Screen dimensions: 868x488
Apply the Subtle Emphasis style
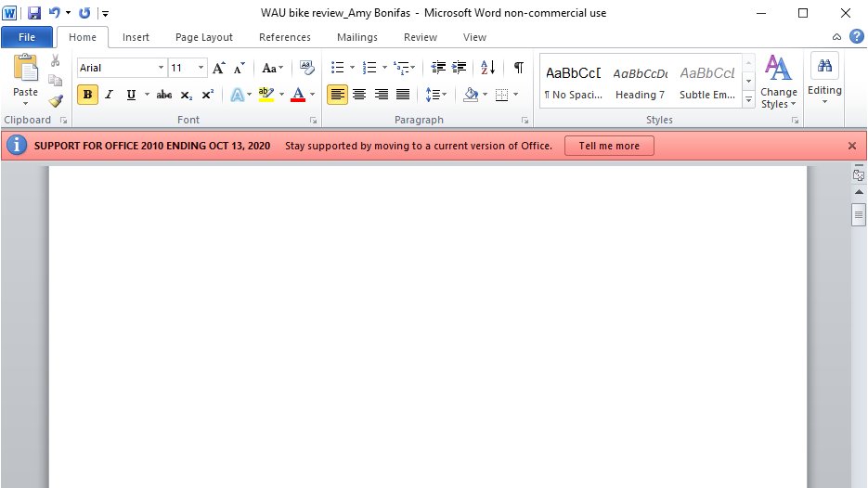click(706, 82)
